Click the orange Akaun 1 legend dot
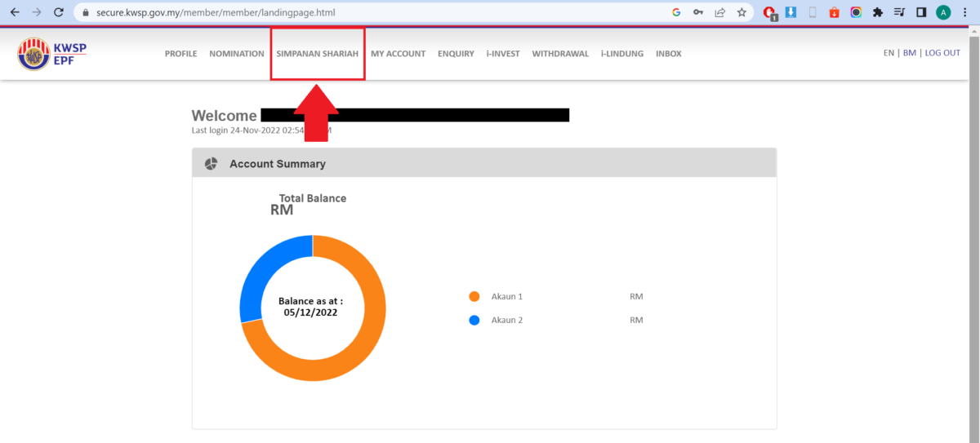The width and height of the screenshot is (980, 443). (474, 297)
